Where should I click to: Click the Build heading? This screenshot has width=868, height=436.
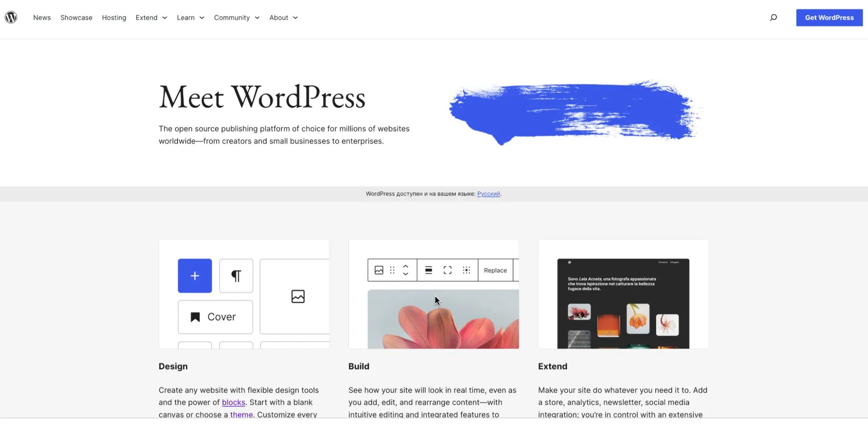point(359,366)
